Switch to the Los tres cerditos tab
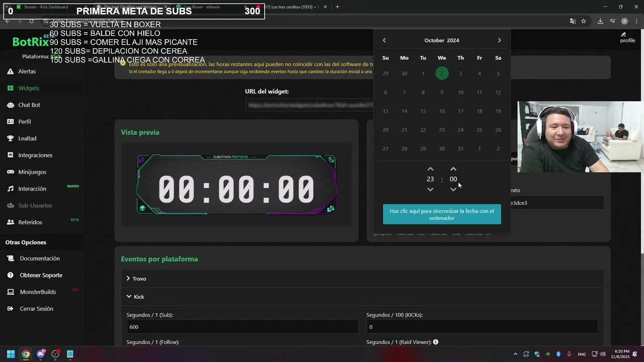The image size is (644, 362). pyautogui.click(x=292, y=7)
